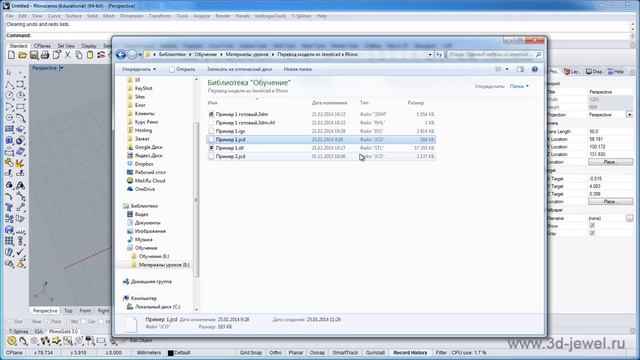
Task: Open Папка arrange-by dropdown in library header
Action: (519, 86)
